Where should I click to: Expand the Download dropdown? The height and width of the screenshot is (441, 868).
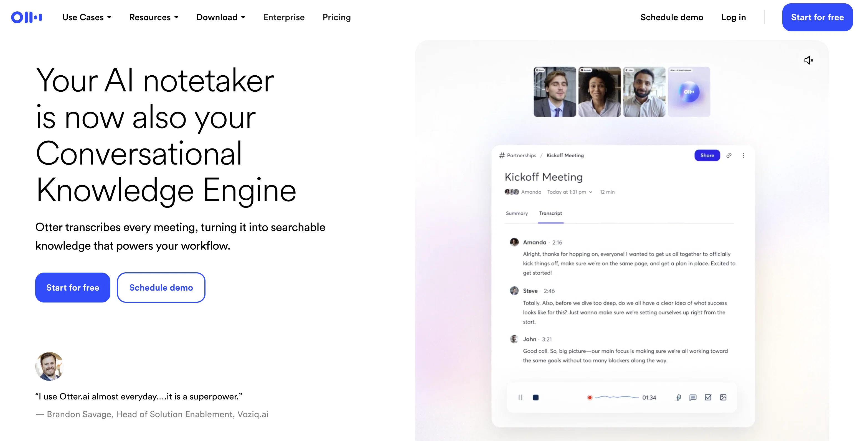tap(221, 17)
